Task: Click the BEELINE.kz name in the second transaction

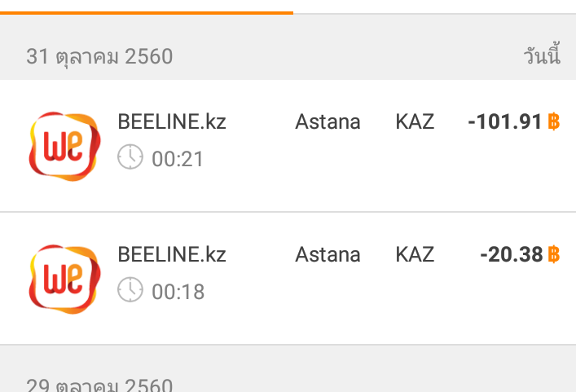Action: point(172,254)
